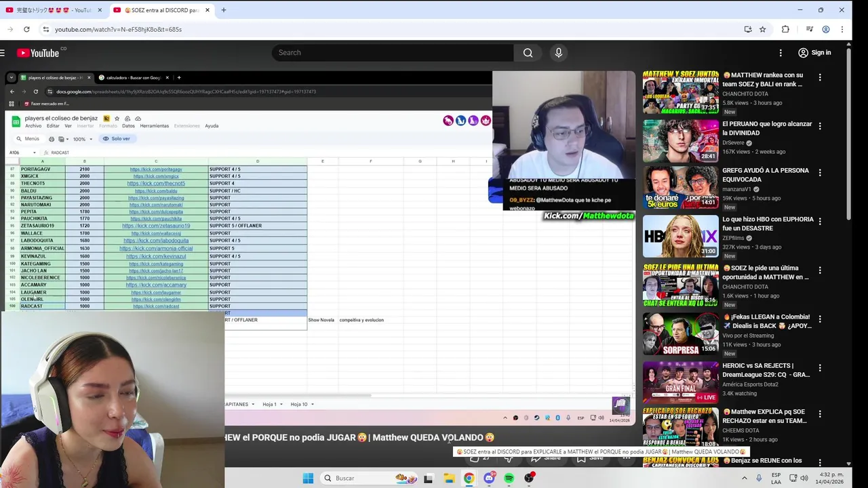Open GREFG AYUDÓ A LA PERSONA video title

click(x=766, y=175)
